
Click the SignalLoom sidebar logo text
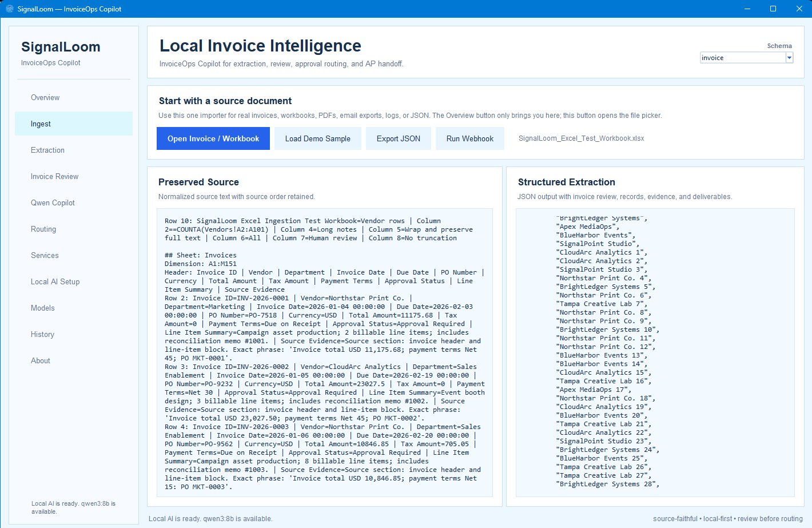pos(61,47)
